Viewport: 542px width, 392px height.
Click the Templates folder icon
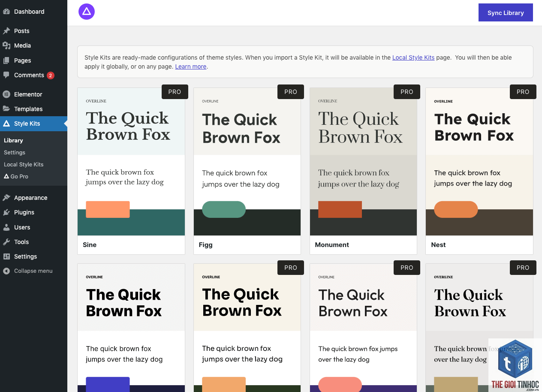click(x=6, y=109)
